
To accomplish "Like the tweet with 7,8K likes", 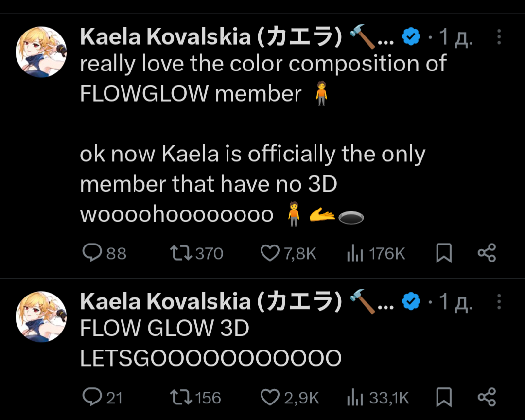I will [270, 253].
